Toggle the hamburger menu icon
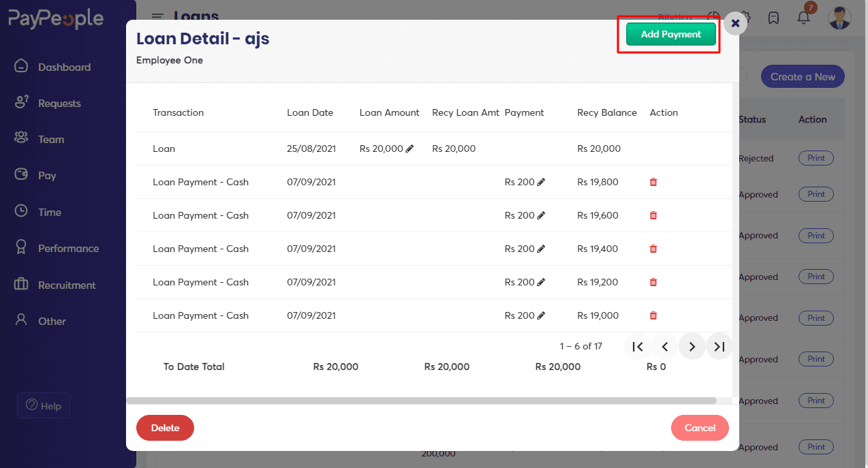The width and height of the screenshot is (868, 468). pyautogui.click(x=157, y=16)
